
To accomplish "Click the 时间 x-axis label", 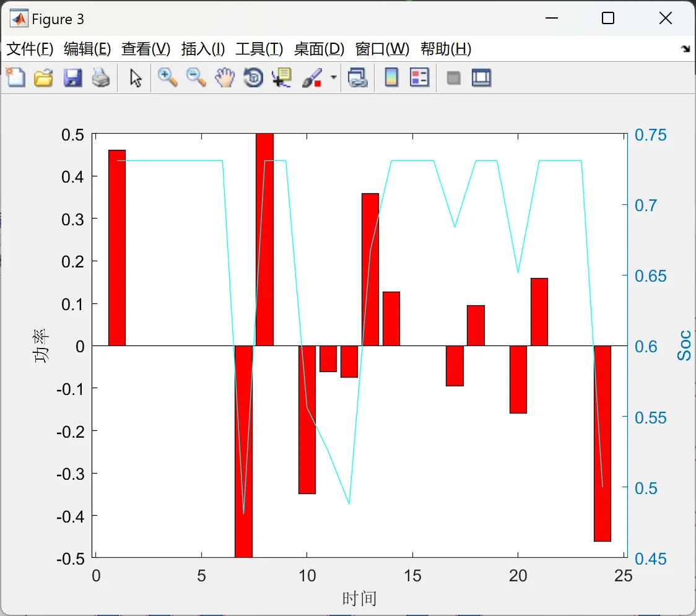I will click(359, 599).
